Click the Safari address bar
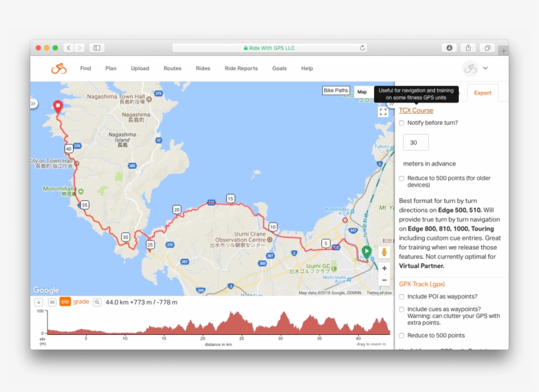This screenshot has width=539, height=392. coord(269,48)
